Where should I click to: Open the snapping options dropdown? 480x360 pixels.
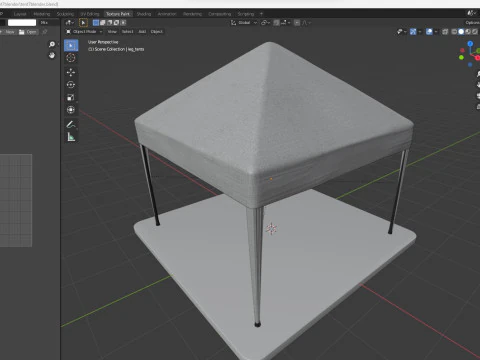tap(286, 23)
